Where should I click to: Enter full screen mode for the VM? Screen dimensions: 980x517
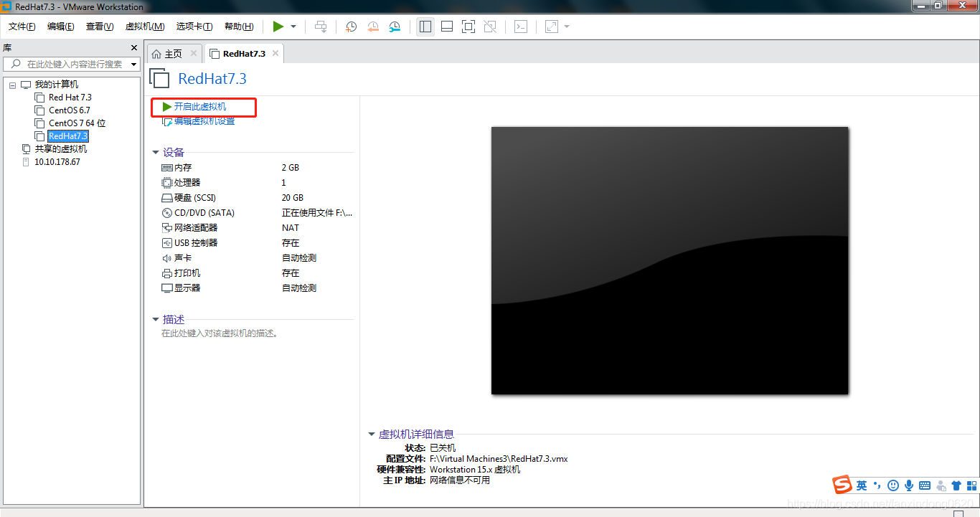[468, 26]
